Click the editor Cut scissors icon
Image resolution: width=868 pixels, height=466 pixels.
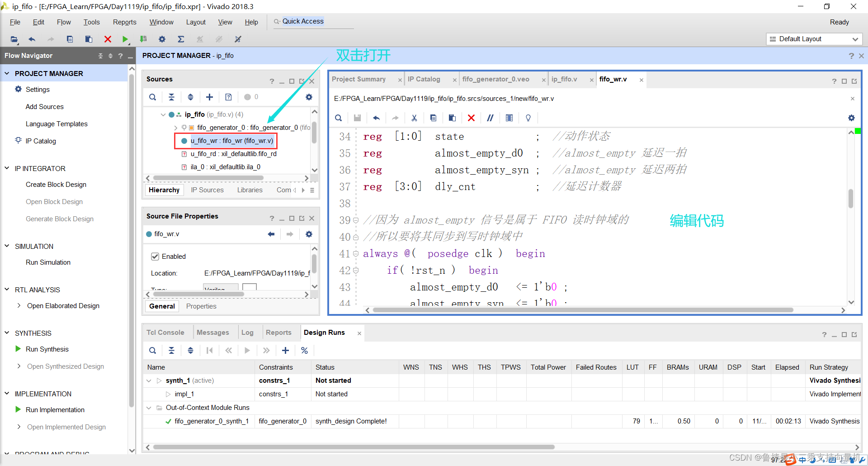coord(414,118)
